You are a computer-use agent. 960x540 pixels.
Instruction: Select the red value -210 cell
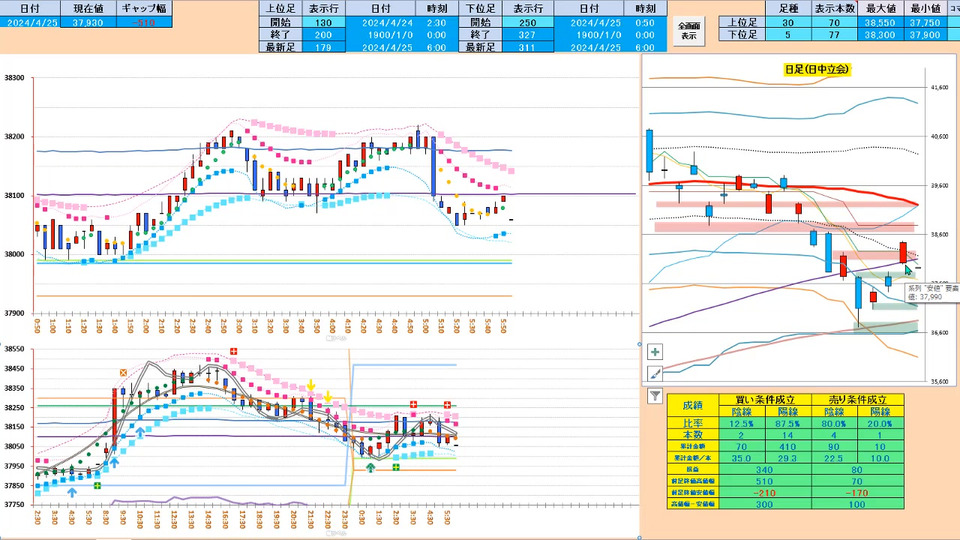(765, 493)
